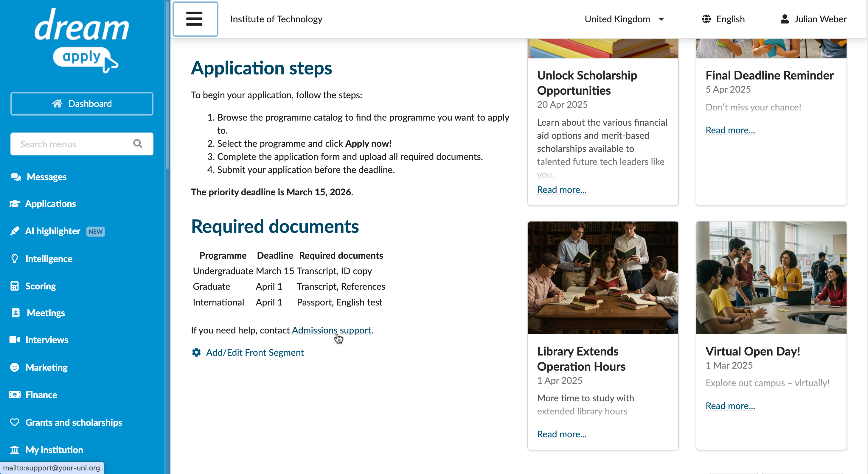This screenshot has height=474, width=868.
Task: Click the Finance money icon
Action: (x=15, y=395)
